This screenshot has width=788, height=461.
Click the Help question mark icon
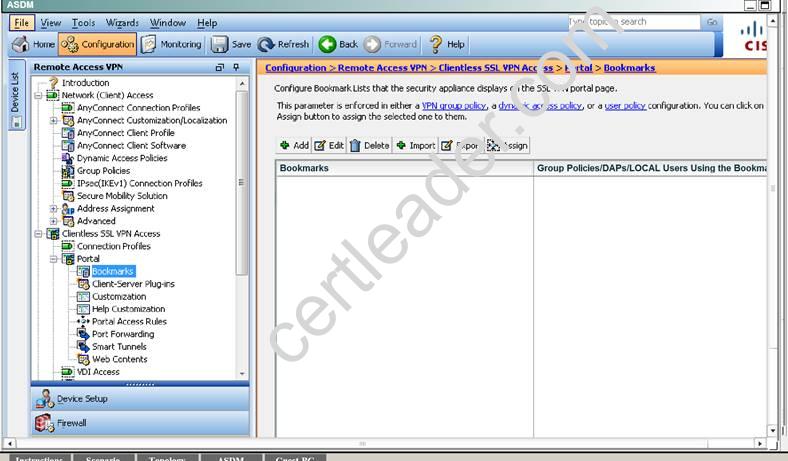(435, 44)
